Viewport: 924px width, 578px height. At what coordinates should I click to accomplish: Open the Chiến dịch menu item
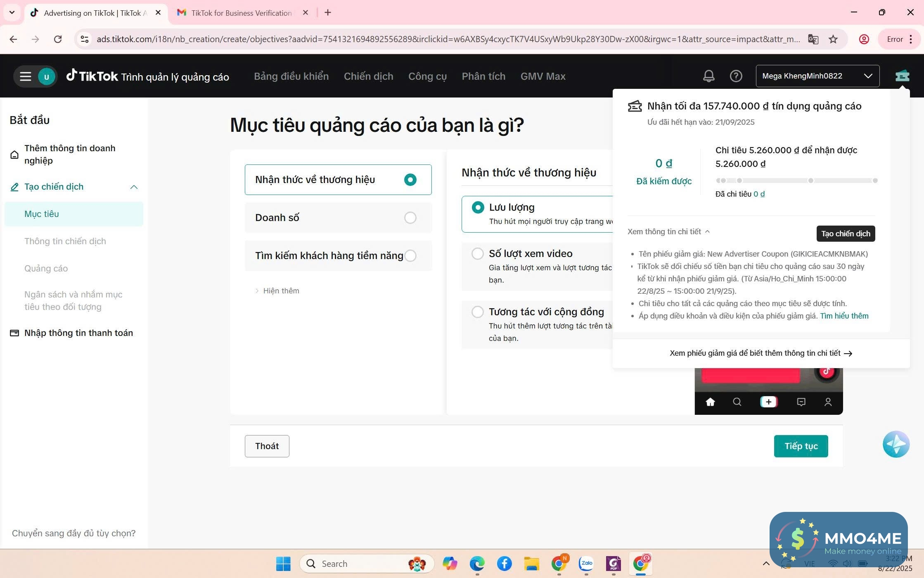368,76
